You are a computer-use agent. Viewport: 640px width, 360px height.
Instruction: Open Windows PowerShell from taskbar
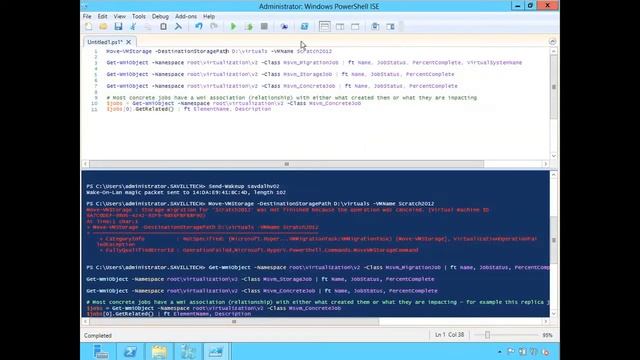coord(130,351)
